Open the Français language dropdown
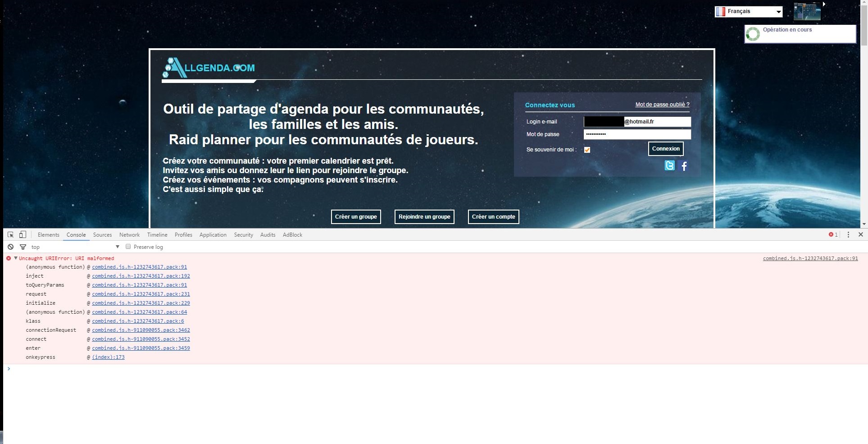This screenshot has height=444, width=868. tap(749, 11)
